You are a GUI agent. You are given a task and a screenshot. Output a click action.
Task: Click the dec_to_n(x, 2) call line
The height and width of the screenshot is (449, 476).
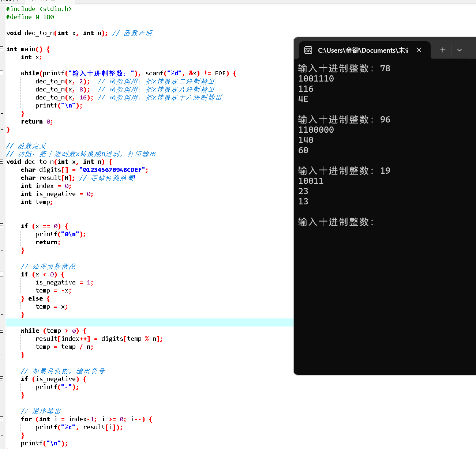click(125, 81)
